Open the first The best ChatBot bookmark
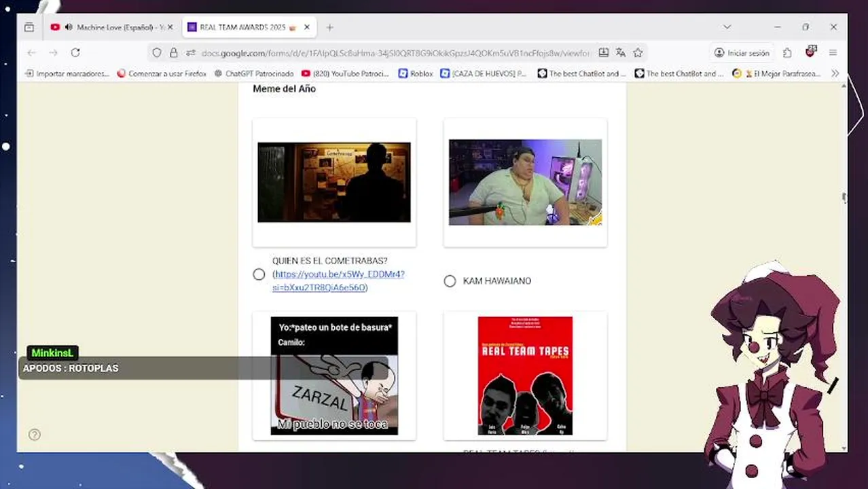 581,73
